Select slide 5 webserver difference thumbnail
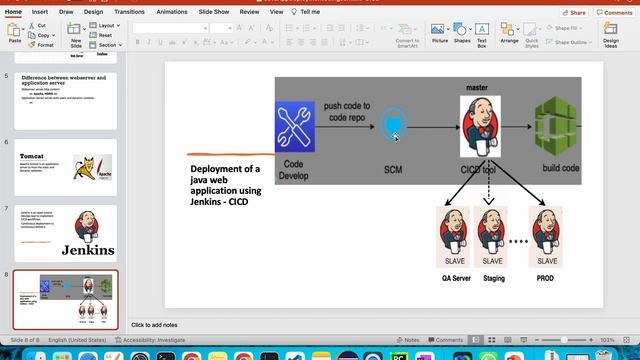Viewport: 640px width, 360px height. [x=65, y=101]
